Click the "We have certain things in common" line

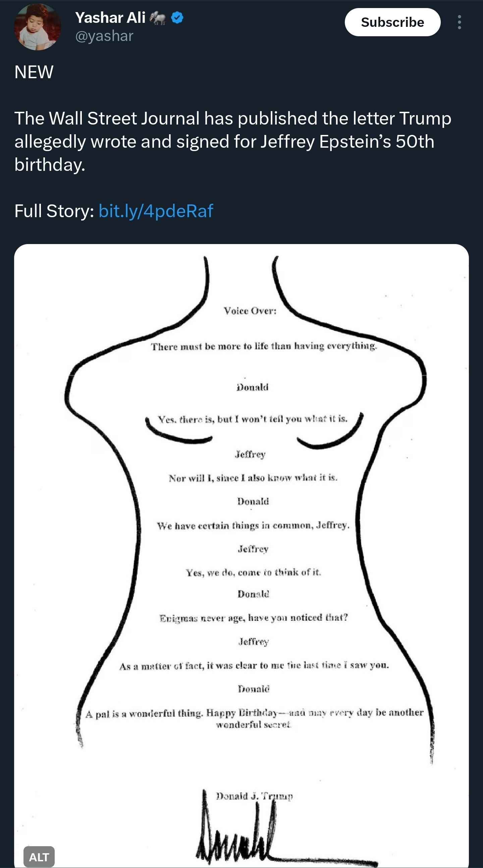coord(253,526)
